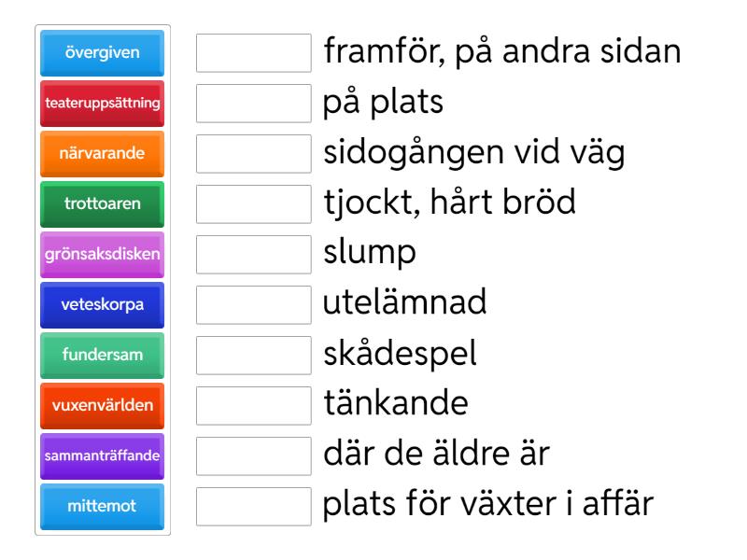Click the blank box by 'tjockt, hårt bröd'
Screen dimensions: 747x560
[254, 204]
